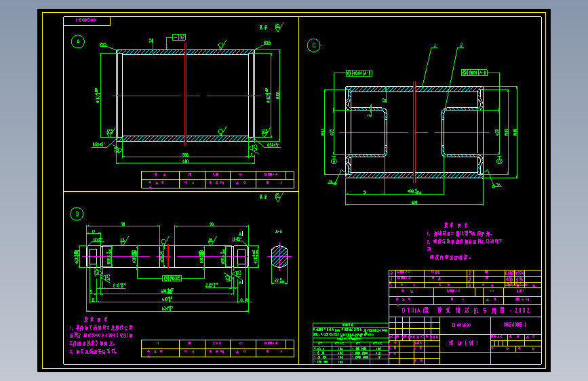Click parts list row 1 in the title block
Screen dimensions: 588x381
click(465, 279)
